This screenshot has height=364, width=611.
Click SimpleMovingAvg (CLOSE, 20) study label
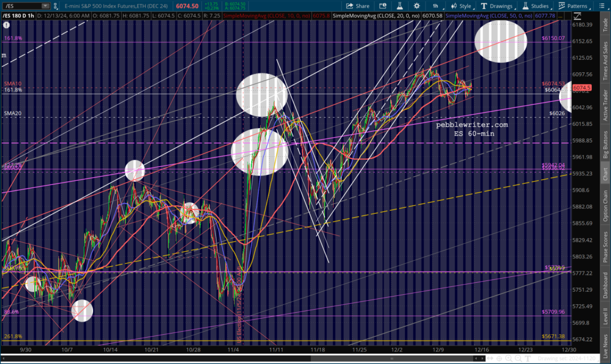tap(376, 16)
